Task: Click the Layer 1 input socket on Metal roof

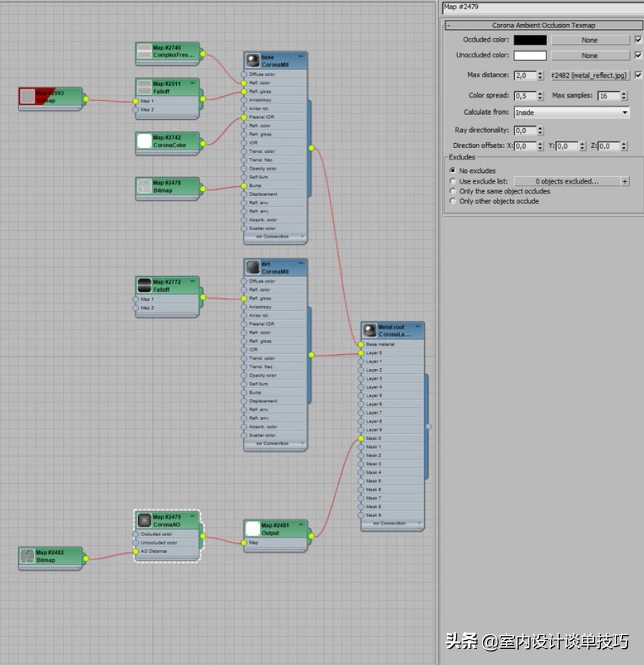Action: 361,361
